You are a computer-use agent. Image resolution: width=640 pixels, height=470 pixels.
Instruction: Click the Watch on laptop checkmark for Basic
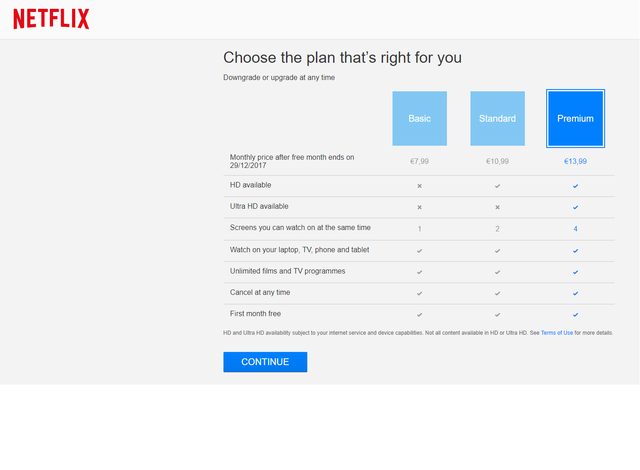coord(420,251)
